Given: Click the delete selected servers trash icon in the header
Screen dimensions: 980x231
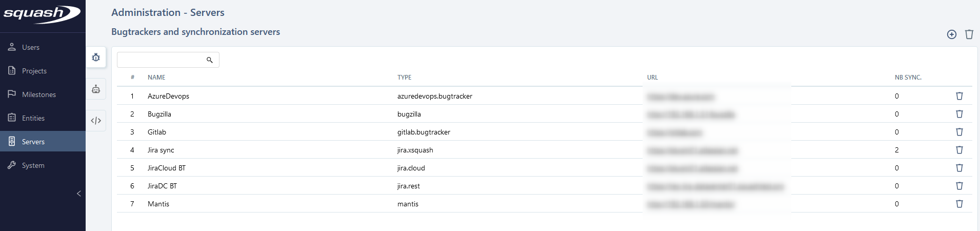Looking at the screenshot, I should (x=969, y=34).
